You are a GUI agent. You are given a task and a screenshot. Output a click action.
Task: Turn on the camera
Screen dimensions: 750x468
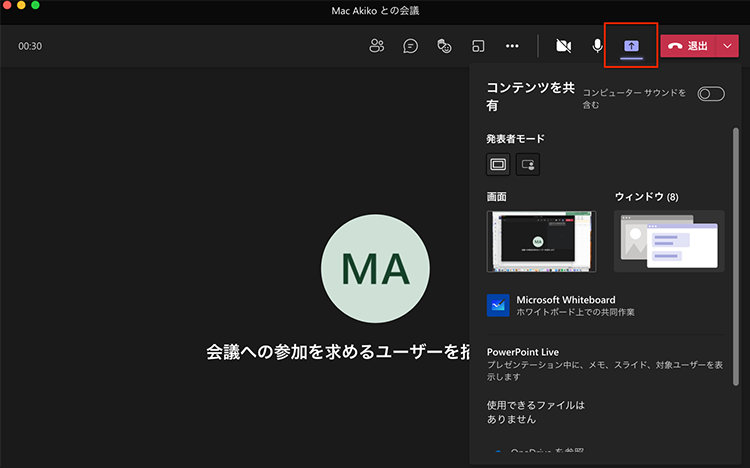point(563,46)
